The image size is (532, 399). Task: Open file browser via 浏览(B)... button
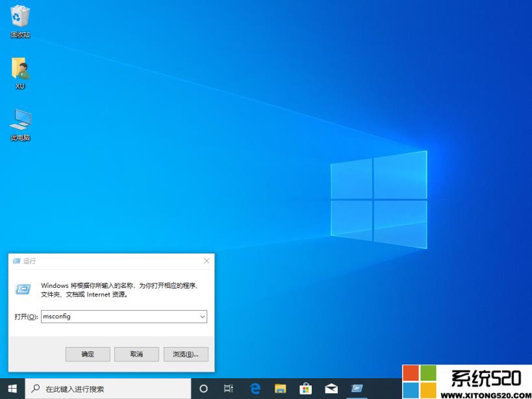tap(186, 354)
